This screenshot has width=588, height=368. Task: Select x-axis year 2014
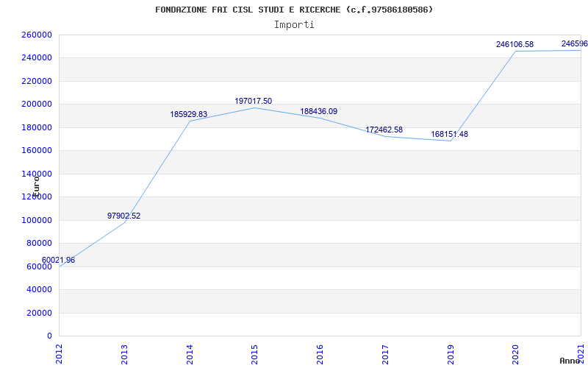click(190, 354)
